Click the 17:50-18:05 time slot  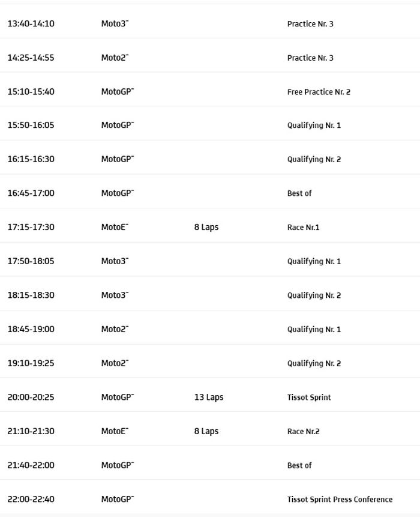[x=31, y=262]
